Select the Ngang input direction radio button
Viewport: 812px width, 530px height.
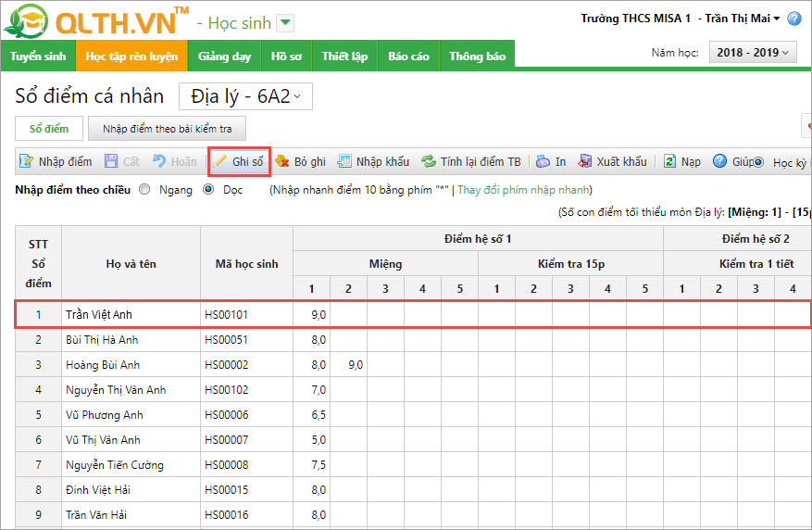(x=144, y=189)
